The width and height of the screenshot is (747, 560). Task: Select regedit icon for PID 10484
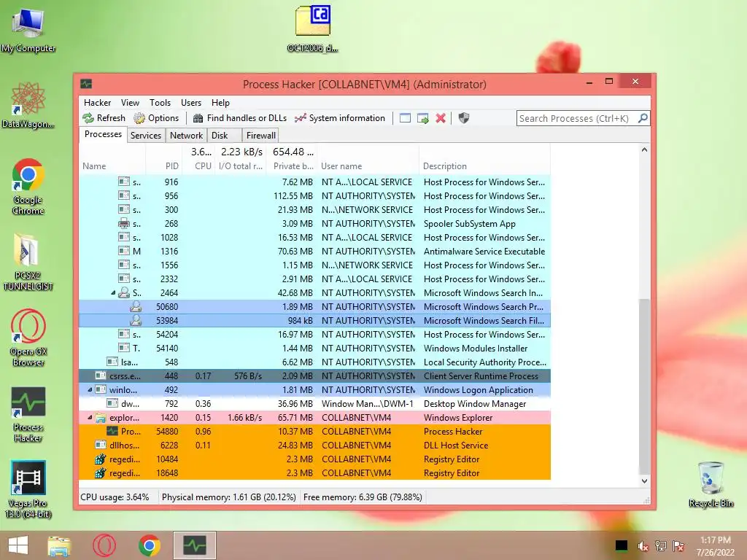pos(100,459)
